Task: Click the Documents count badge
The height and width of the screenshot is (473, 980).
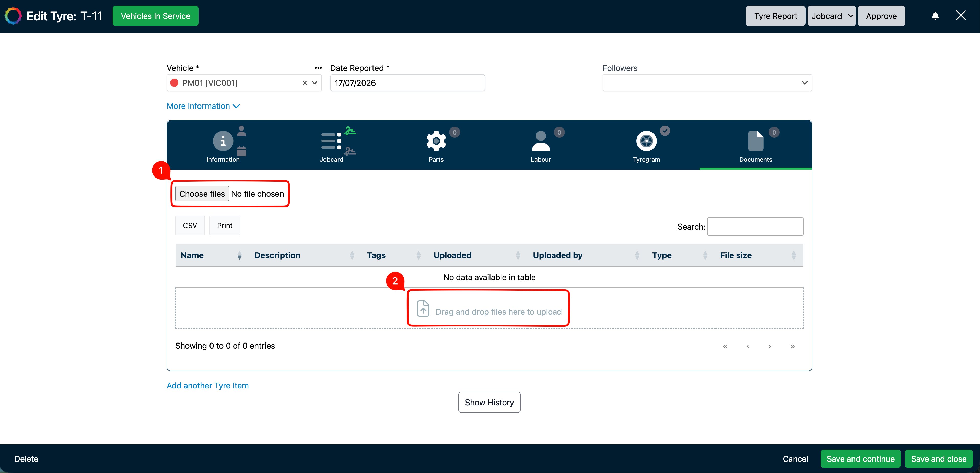Action: (774, 132)
